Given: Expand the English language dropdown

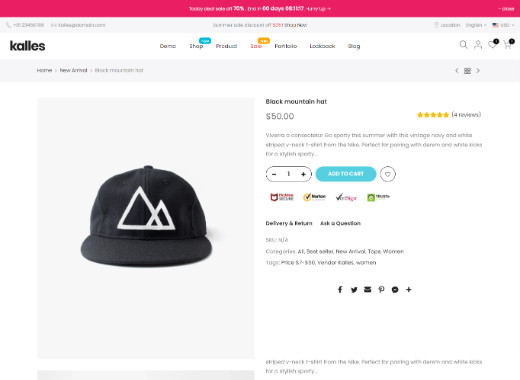Looking at the screenshot, I should (x=476, y=25).
